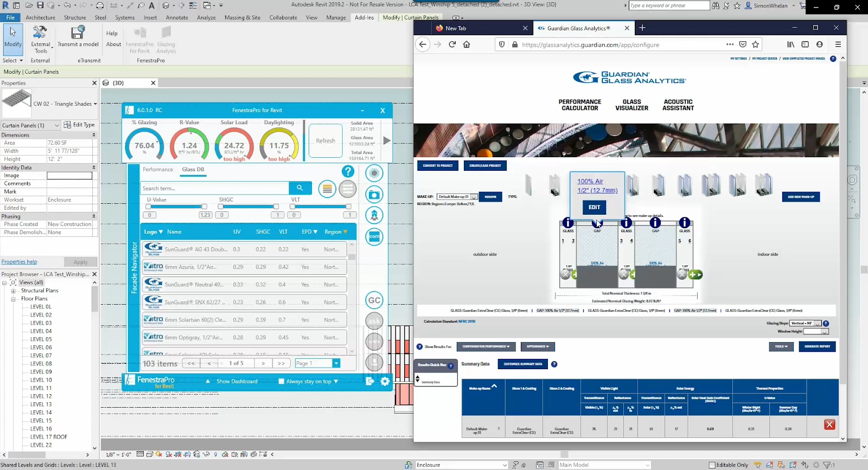Viewport: 868px width, 470px height.
Task: Open the Appearance dropdown
Action: pos(538,346)
